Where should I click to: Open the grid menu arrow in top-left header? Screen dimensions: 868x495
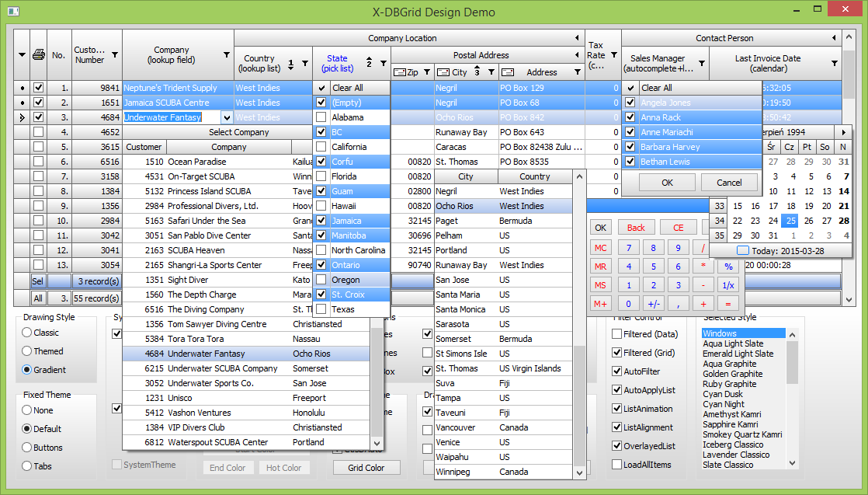tap(22, 54)
